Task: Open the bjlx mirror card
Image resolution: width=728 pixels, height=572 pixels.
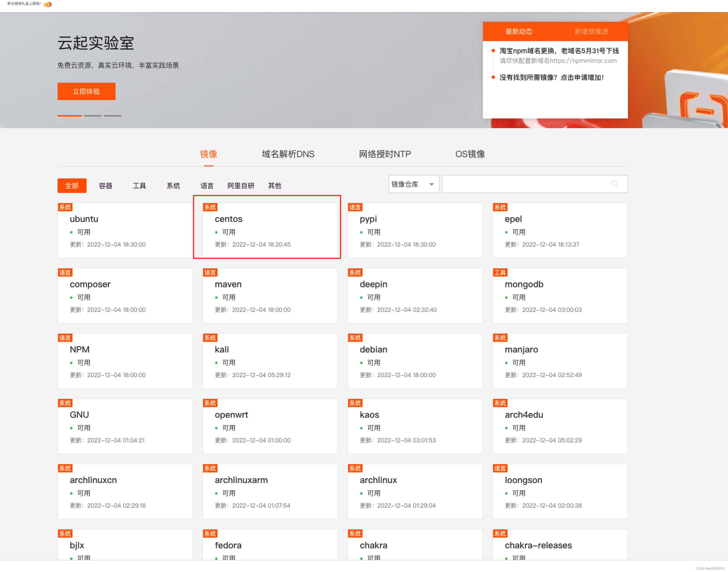Action: click(125, 544)
